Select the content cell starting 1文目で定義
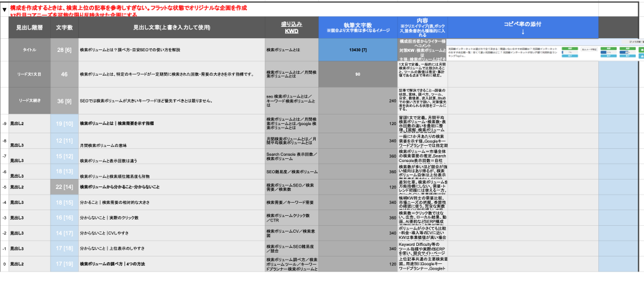This screenshot has height=294, width=644. [x=422, y=74]
